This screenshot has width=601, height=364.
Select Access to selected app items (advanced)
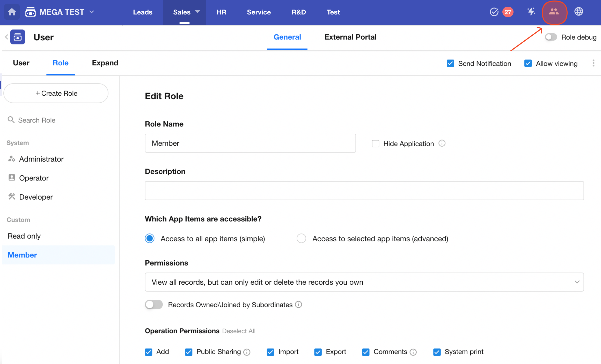(301, 238)
